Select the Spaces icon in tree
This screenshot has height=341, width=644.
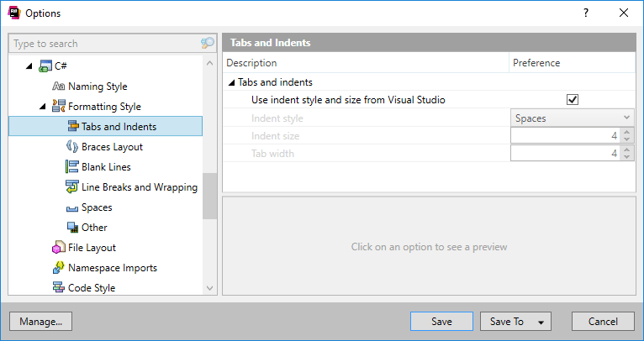71,209
